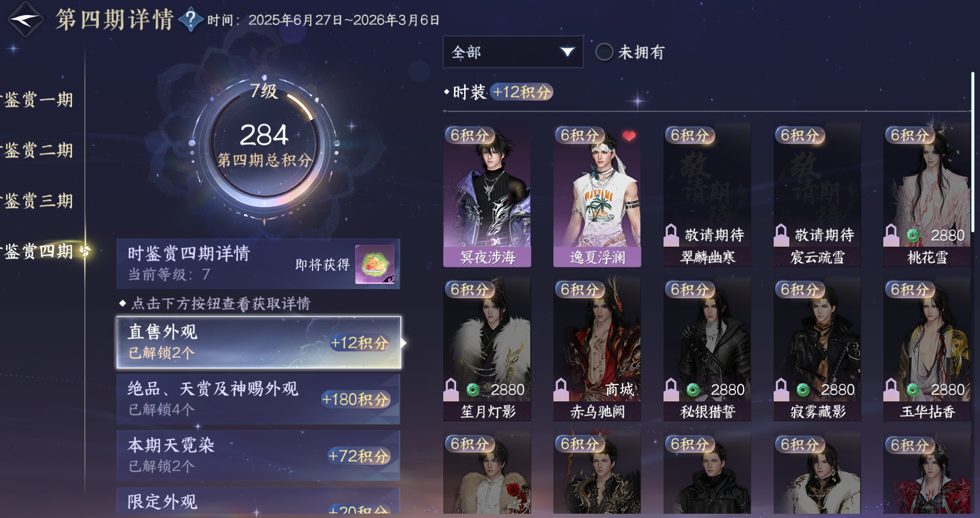Select 绝品、天赏及神赐外观 button

[x=258, y=399]
